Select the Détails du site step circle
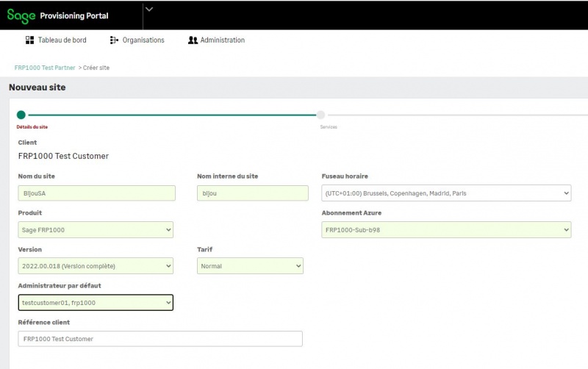The image size is (588, 369). point(21,115)
